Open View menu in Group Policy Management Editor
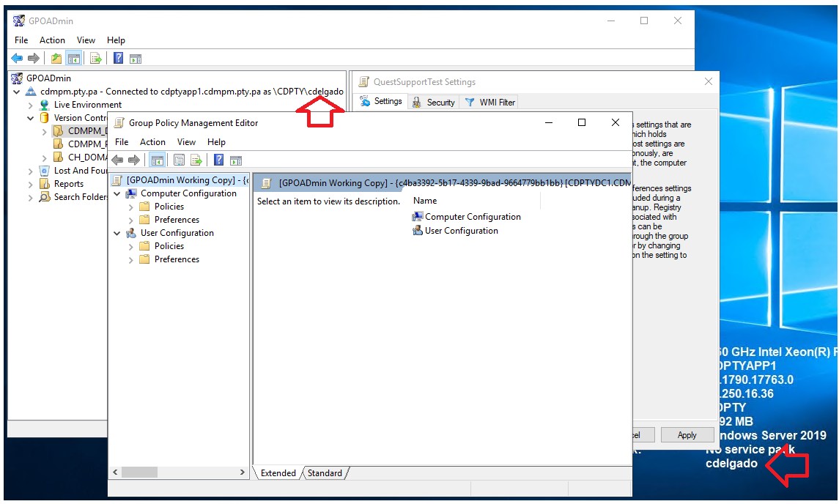839x504 pixels. pyautogui.click(x=186, y=142)
